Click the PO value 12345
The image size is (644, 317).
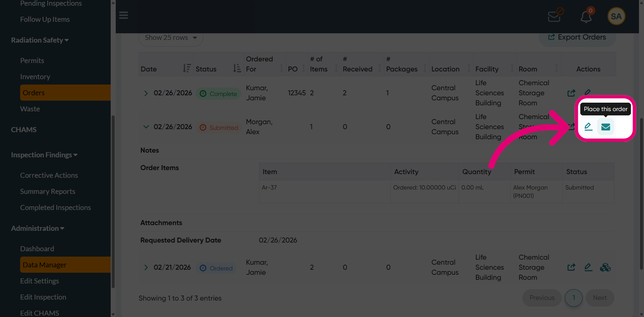pyautogui.click(x=297, y=93)
